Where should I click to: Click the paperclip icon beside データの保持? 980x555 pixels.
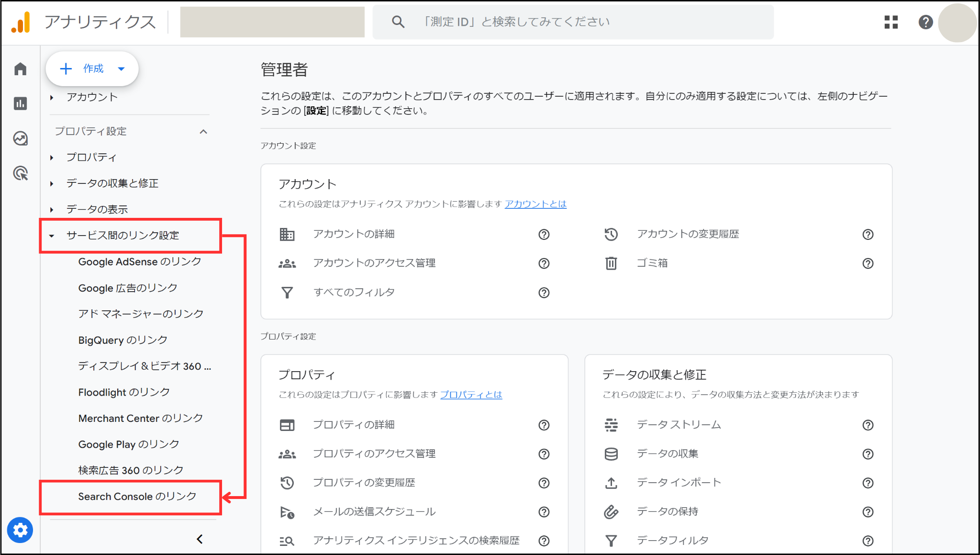point(611,512)
